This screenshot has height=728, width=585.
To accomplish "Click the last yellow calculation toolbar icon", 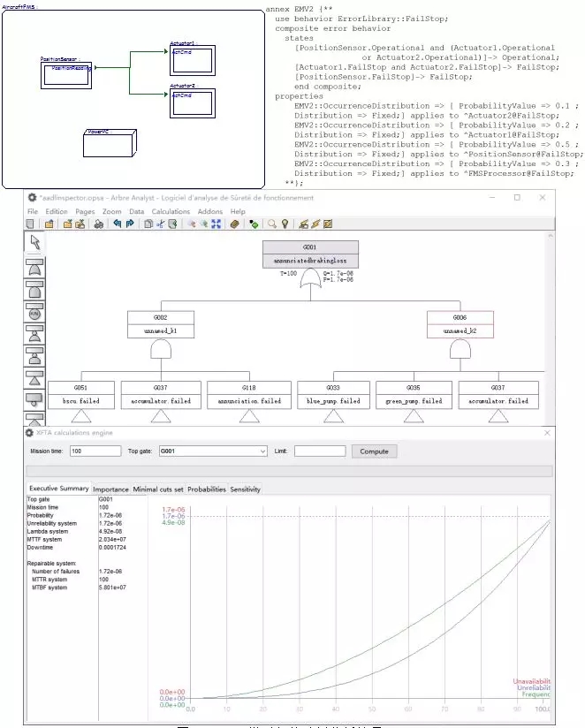I will click(328, 224).
